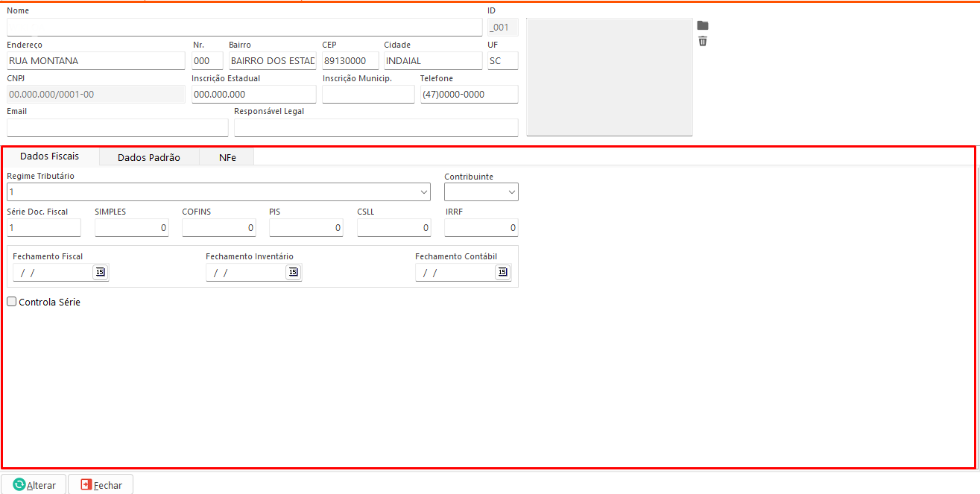Image resolution: width=980 pixels, height=494 pixels.
Task: Click the Responsável Legal field
Action: tap(376, 127)
